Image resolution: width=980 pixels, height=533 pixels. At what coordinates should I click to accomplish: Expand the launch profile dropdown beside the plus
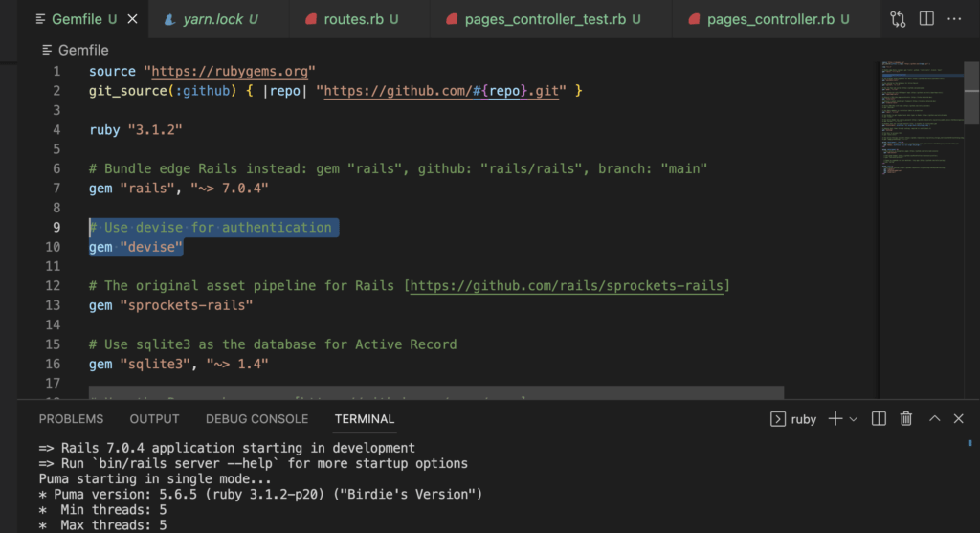(x=854, y=419)
